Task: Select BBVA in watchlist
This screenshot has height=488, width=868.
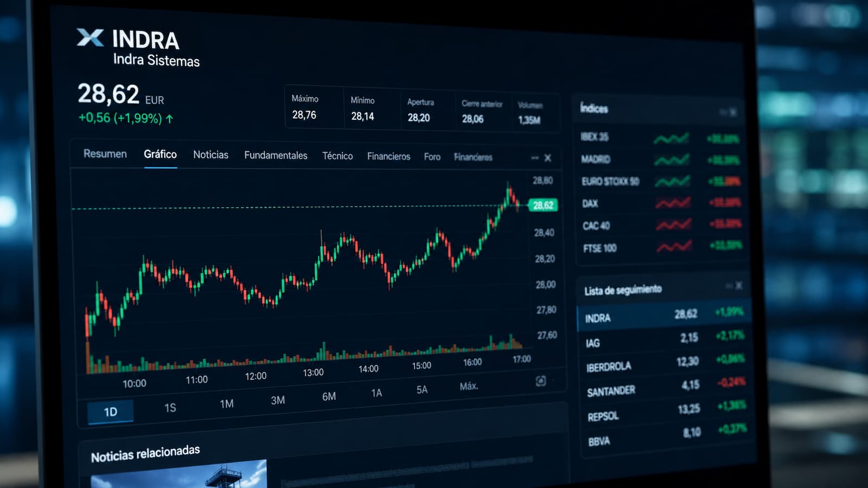Action: (668, 436)
